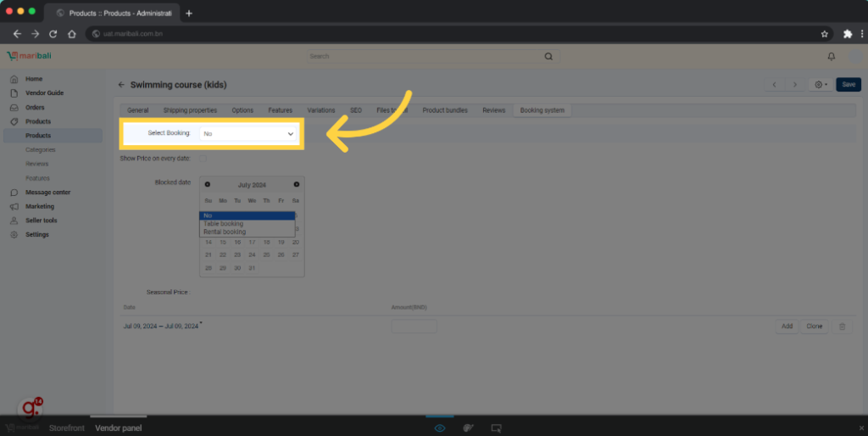
Task: Reload the browser page
Action: 53,34
